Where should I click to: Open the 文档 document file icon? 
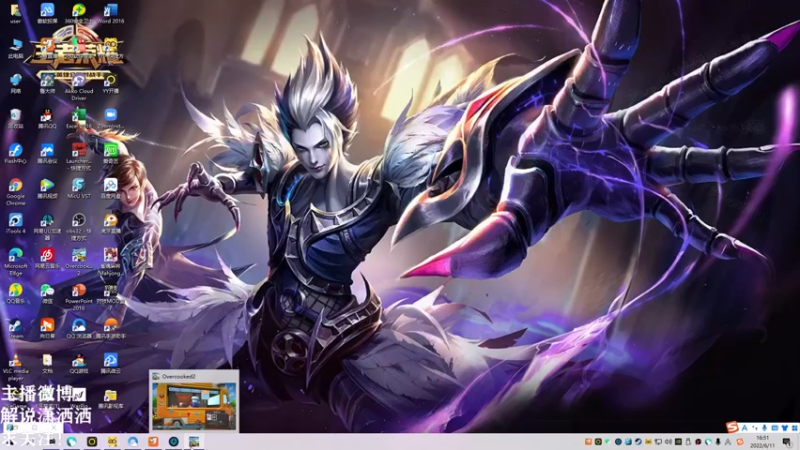pos(47,363)
